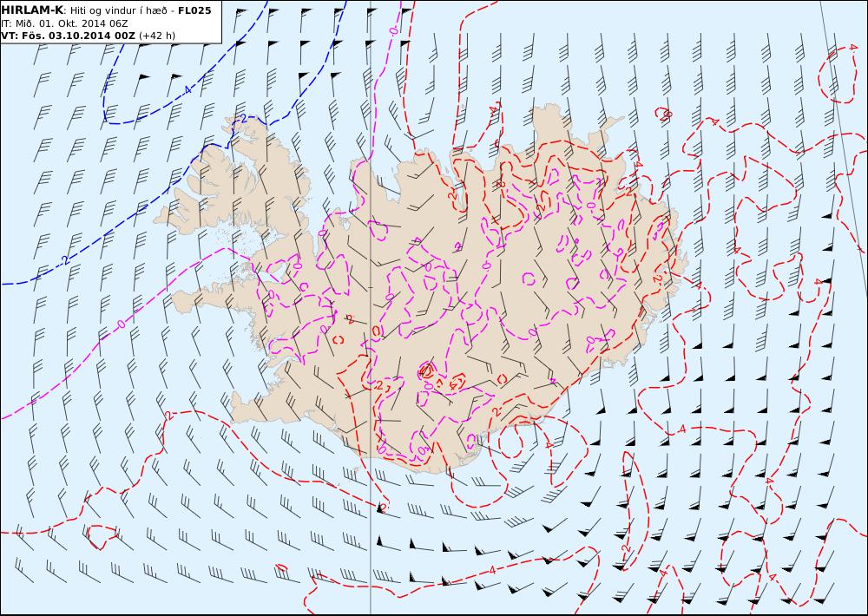
Task: Click the initial time 'Mið. 01. Okt. 2014 06Z'
Action: point(70,23)
